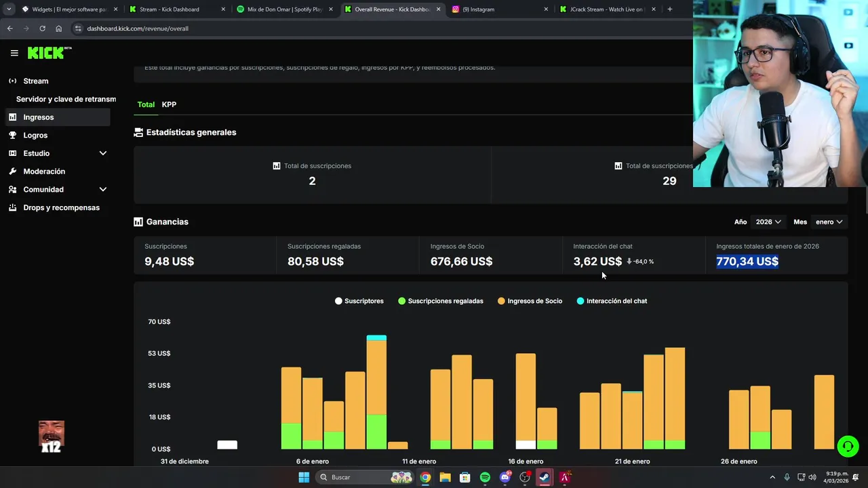Switch to the Instagram browser tab
The width and height of the screenshot is (868, 488).
[500, 9]
